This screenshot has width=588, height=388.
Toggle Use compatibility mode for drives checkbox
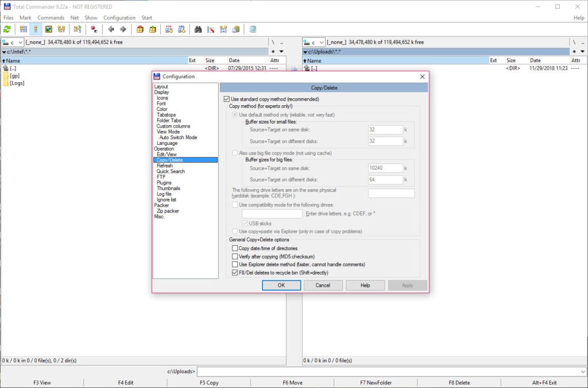pyautogui.click(x=235, y=205)
